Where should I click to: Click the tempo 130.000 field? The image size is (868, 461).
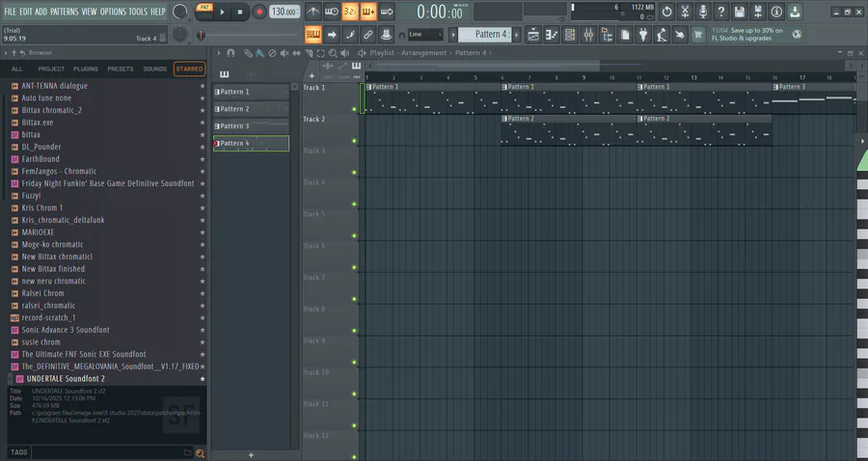pyautogui.click(x=285, y=12)
